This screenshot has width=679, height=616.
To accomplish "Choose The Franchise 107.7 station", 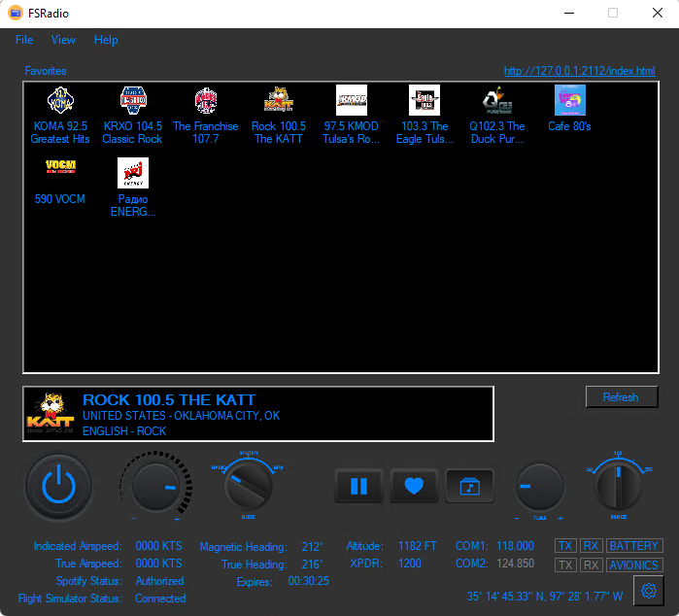I will point(205,115).
